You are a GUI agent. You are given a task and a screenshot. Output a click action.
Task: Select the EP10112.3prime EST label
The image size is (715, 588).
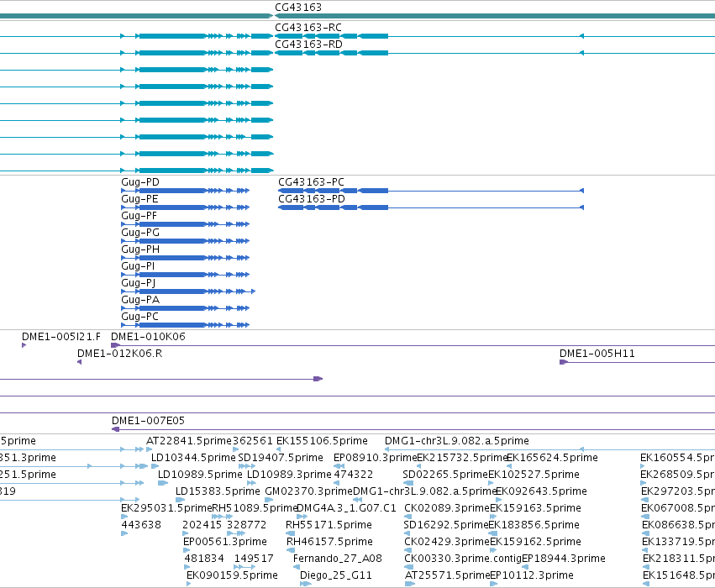tap(532, 575)
